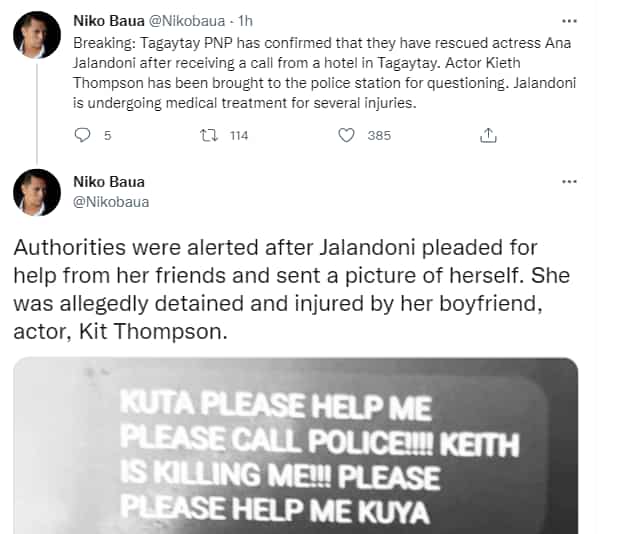Click the 385 likes count
The image size is (618, 534).
coord(379,136)
